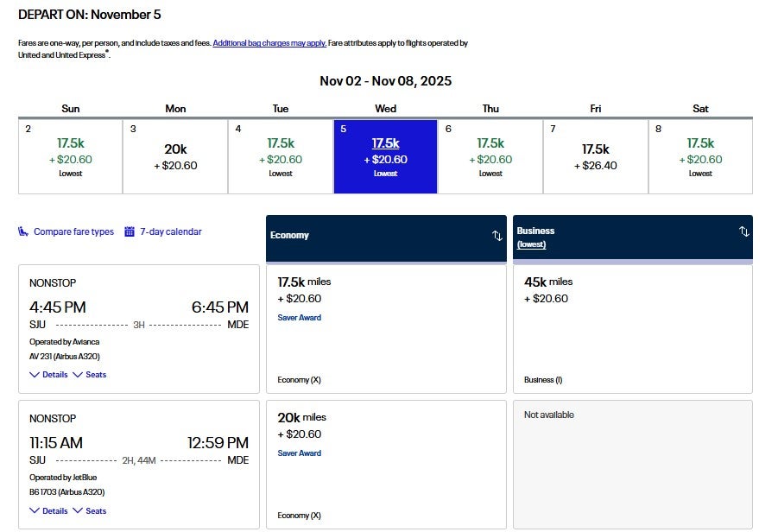778x532 pixels.
Task: Click the 'Nov 02 - Nov 08, 2025' date range
Action: [x=385, y=81]
